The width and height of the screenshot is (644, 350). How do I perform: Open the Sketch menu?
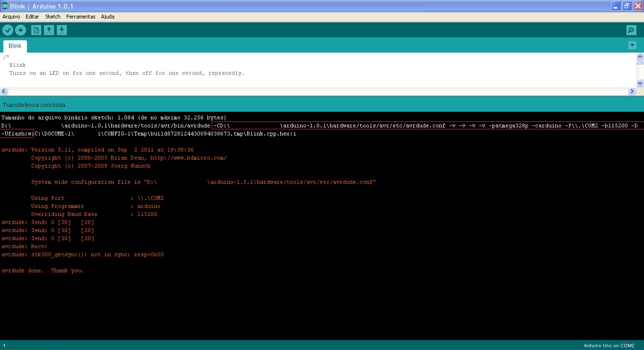[x=53, y=17]
